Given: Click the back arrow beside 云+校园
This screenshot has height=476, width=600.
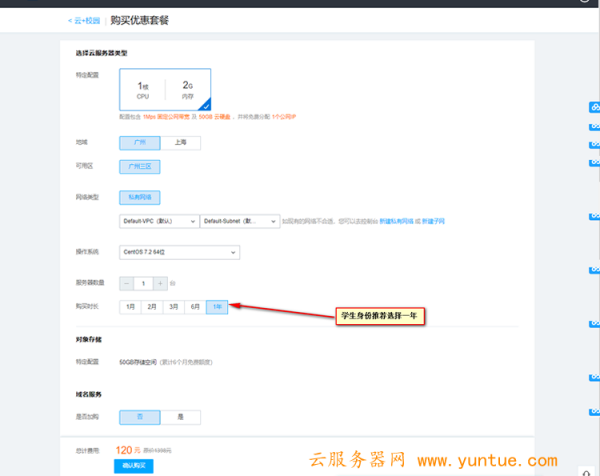Looking at the screenshot, I should pos(70,20).
